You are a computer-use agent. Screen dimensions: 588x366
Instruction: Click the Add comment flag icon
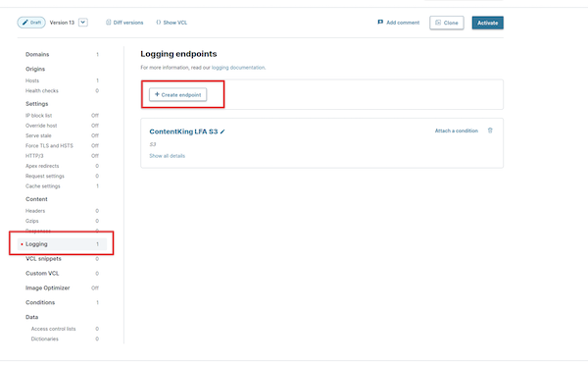[380, 23]
